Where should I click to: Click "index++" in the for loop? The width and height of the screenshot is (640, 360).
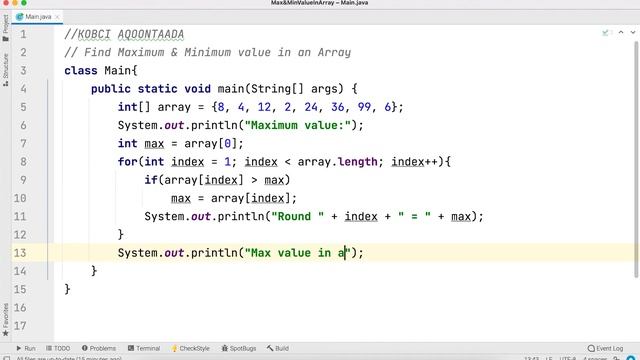(414, 162)
